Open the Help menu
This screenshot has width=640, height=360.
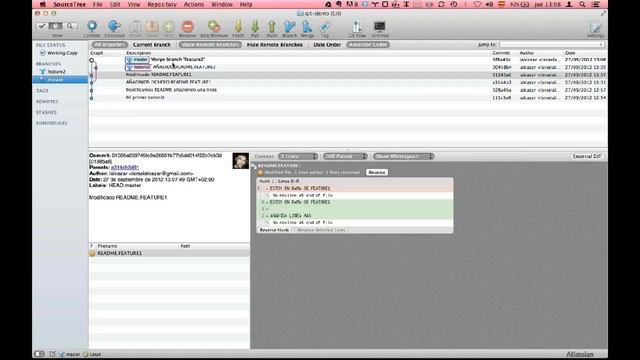(246, 4)
